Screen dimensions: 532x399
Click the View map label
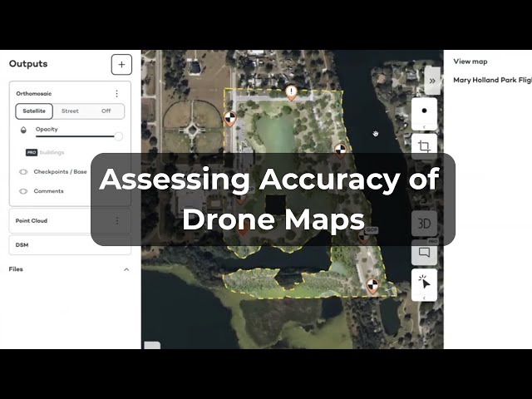pyautogui.click(x=470, y=62)
